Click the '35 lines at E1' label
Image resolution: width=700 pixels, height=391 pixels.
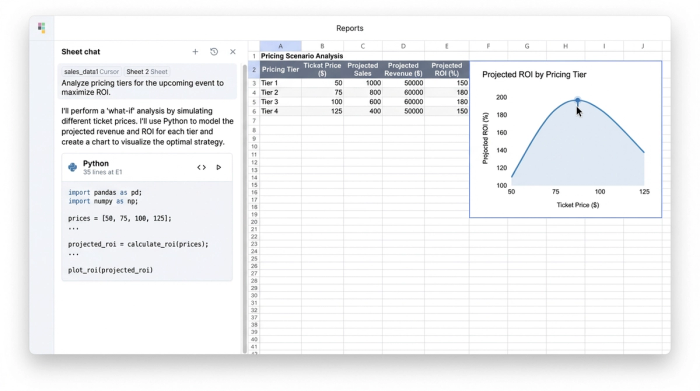[103, 172]
